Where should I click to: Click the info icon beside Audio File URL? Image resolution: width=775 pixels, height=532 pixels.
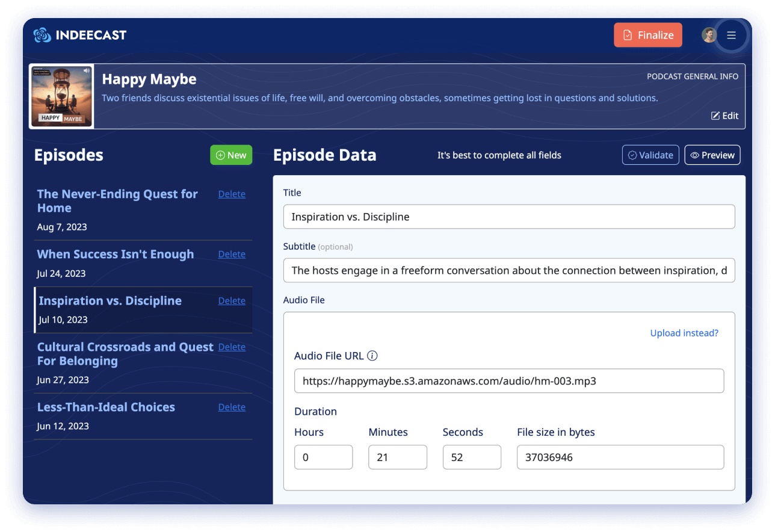372,356
